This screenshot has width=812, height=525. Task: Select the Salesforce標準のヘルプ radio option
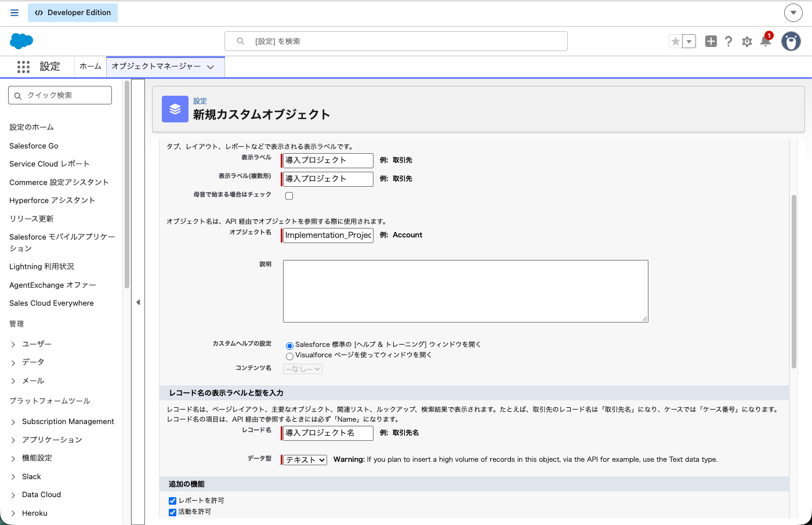click(x=289, y=346)
